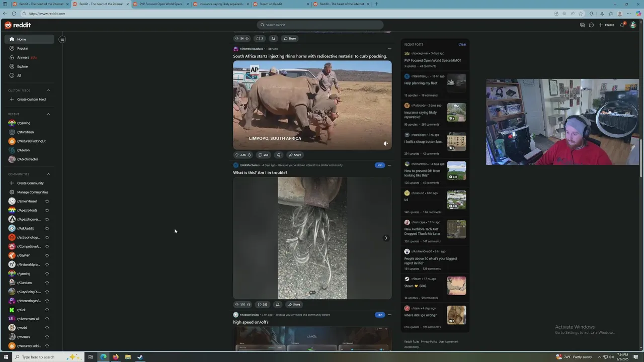This screenshot has width=644, height=362.
Task: Collapse the sidebar navigation with the hamburger button
Action: point(62,39)
